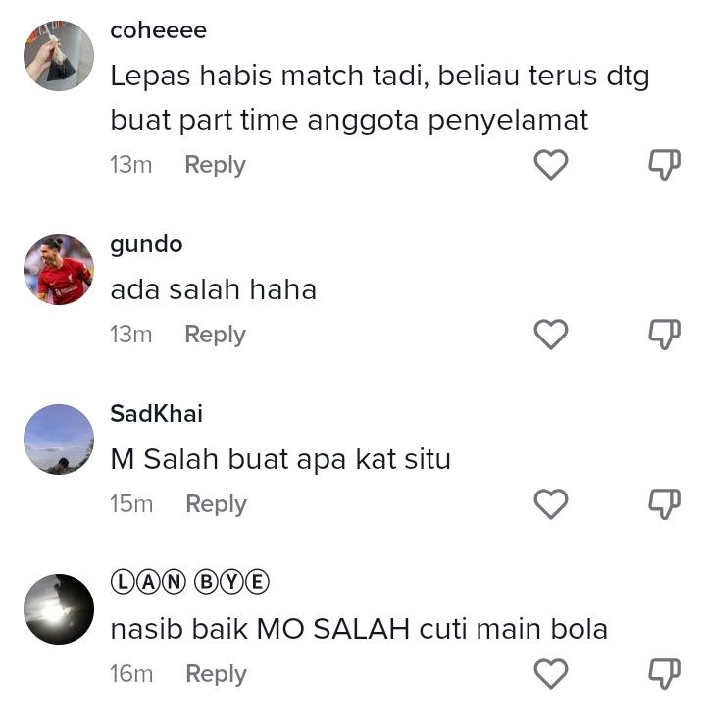Like SadKhai's M Salah comment

tap(551, 503)
